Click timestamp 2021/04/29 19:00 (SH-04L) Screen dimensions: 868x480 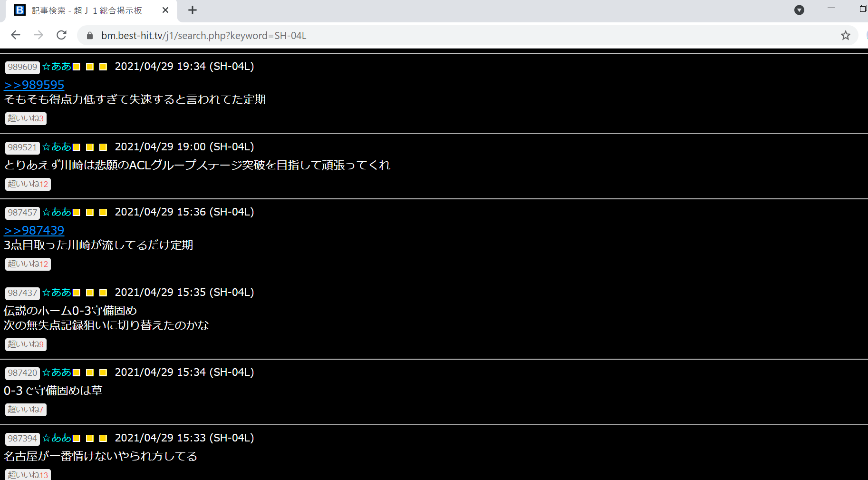184,147
